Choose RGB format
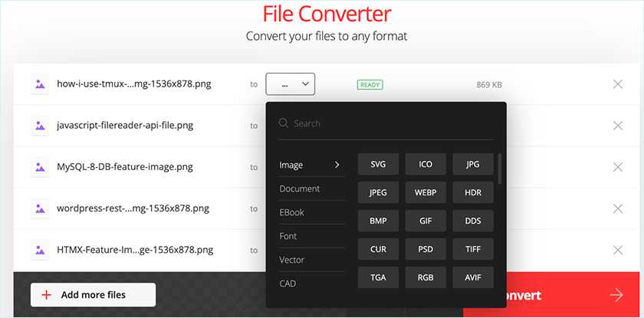Screen dimensions: 644x318 [426, 277]
